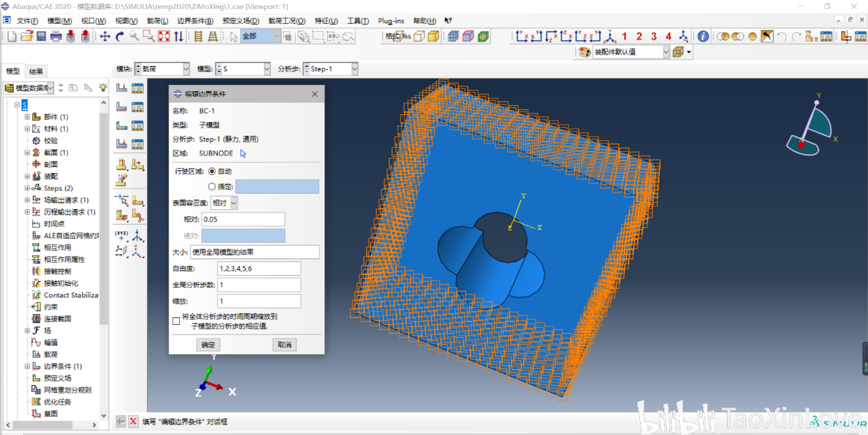Apply custom view 3
The height and width of the screenshot is (435, 868).
click(x=654, y=36)
